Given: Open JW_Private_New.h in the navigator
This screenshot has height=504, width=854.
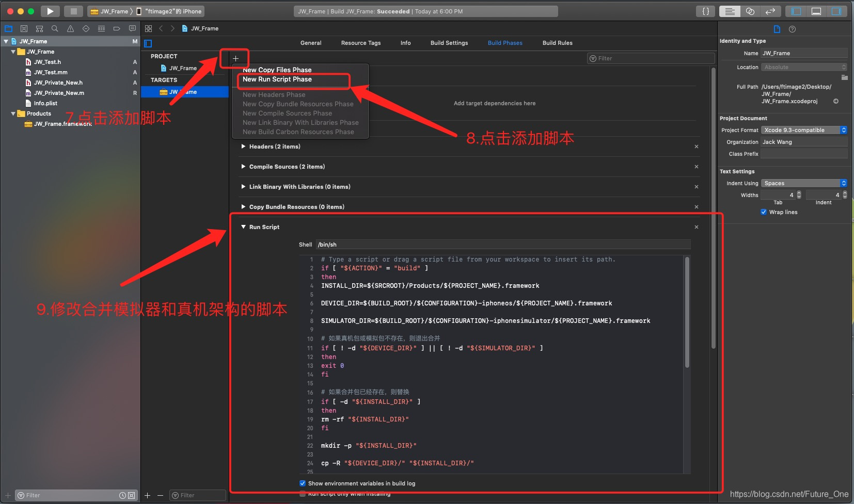Looking at the screenshot, I should click(x=58, y=83).
